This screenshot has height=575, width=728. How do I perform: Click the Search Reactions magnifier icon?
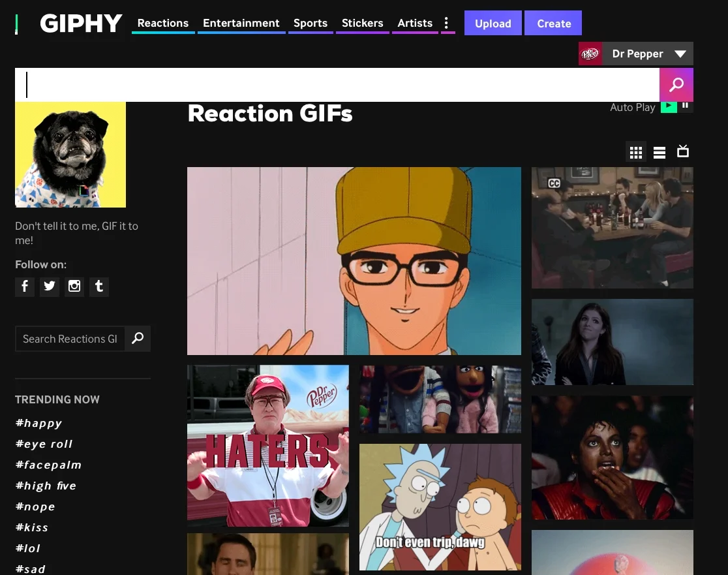[138, 339]
